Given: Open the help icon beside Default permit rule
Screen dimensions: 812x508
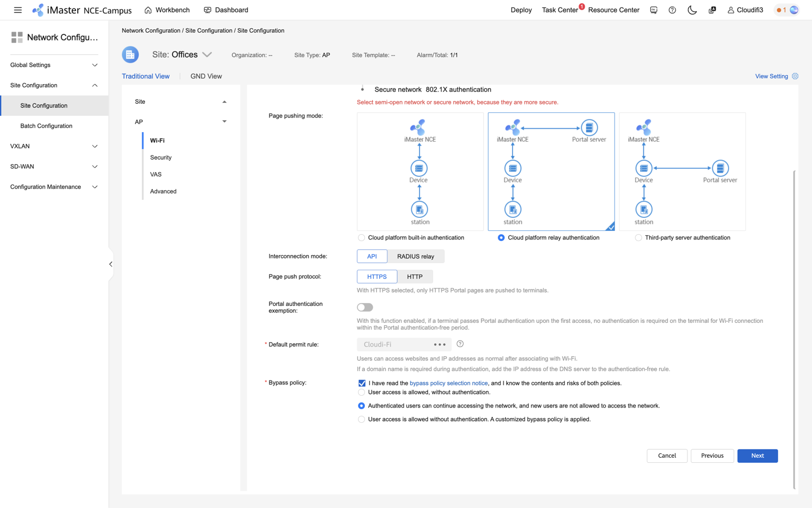Looking at the screenshot, I should tap(460, 344).
